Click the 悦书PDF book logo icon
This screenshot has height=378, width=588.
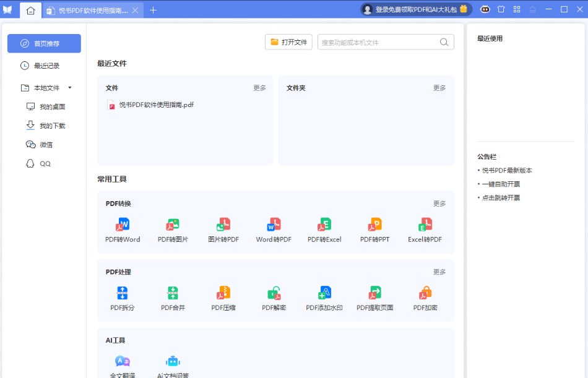(x=7, y=10)
